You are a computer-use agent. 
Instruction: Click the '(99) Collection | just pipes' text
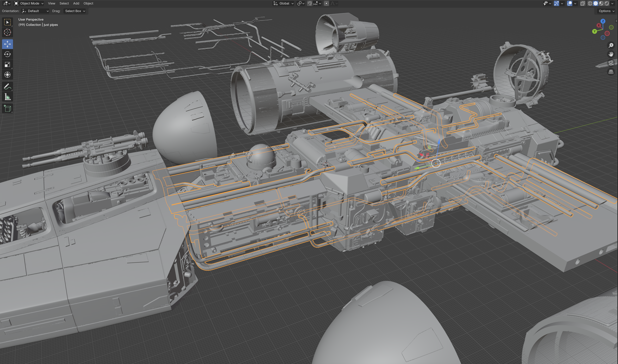38,25
